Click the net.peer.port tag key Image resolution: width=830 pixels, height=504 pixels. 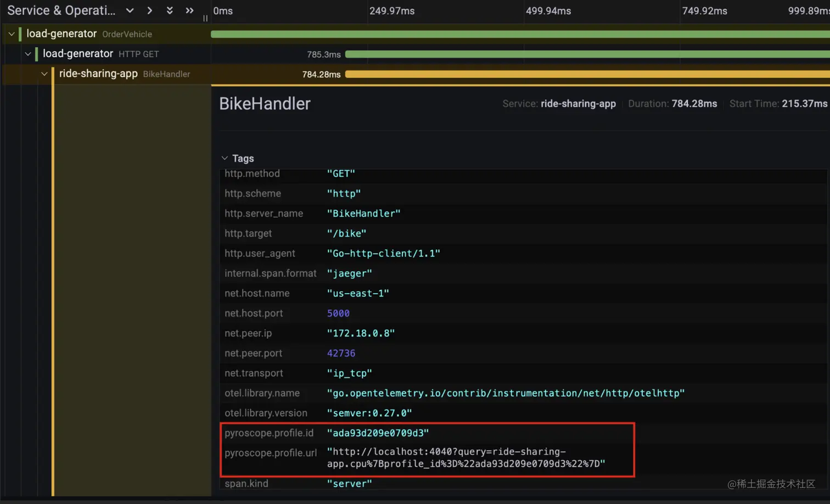click(x=253, y=354)
